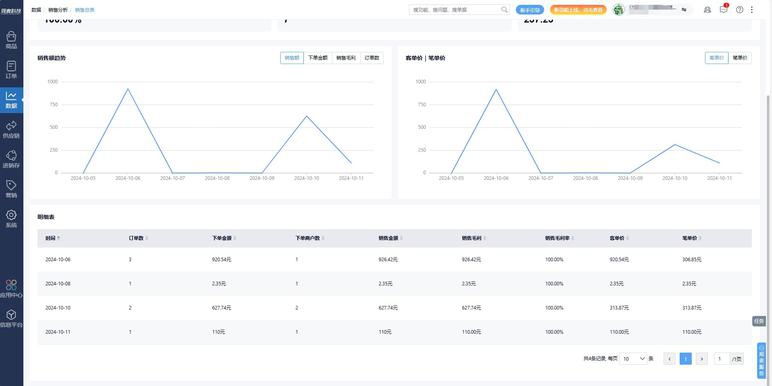
Task: Open 应用中心 app center icon
Action: click(11, 289)
